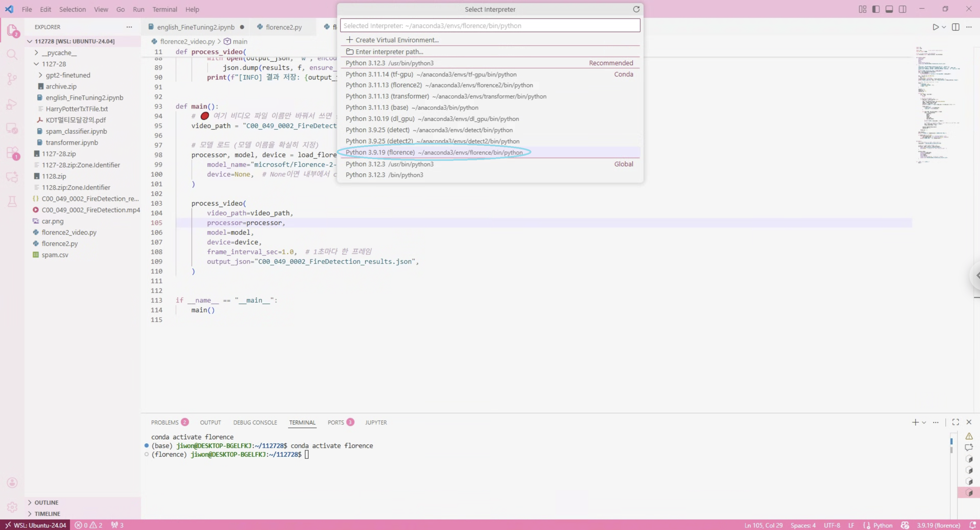Open the Terminal menu
The image size is (980, 530).
[164, 9]
